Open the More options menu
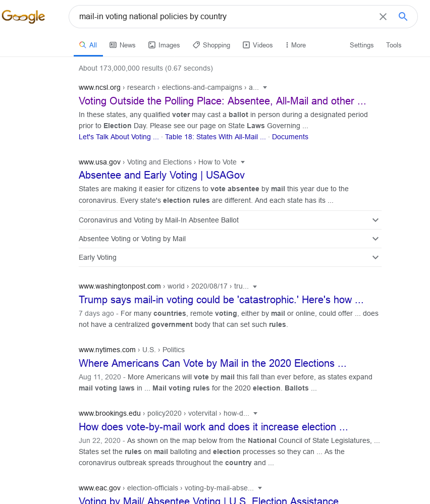430x504 pixels. coord(295,45)
